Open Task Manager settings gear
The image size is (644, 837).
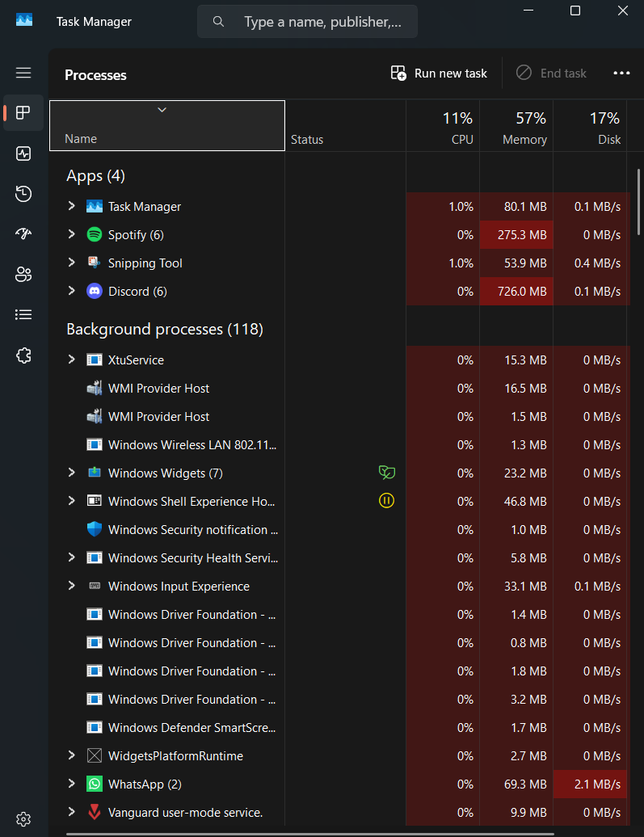23,819
